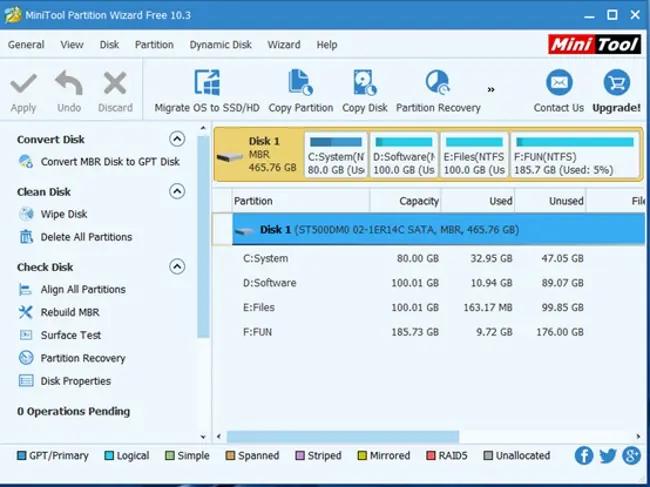Click the sidebar scrollbar down arrow
This screenshot has width=650, height=487.
coord(203,436)
